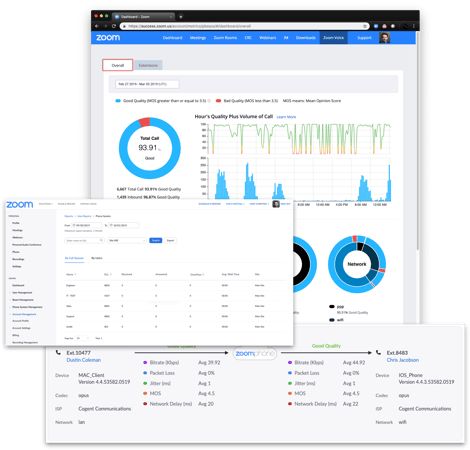Click the red Bad Quality legend swatch
The width and height of the screenshot is (470, 450).
tap(218, 101)
